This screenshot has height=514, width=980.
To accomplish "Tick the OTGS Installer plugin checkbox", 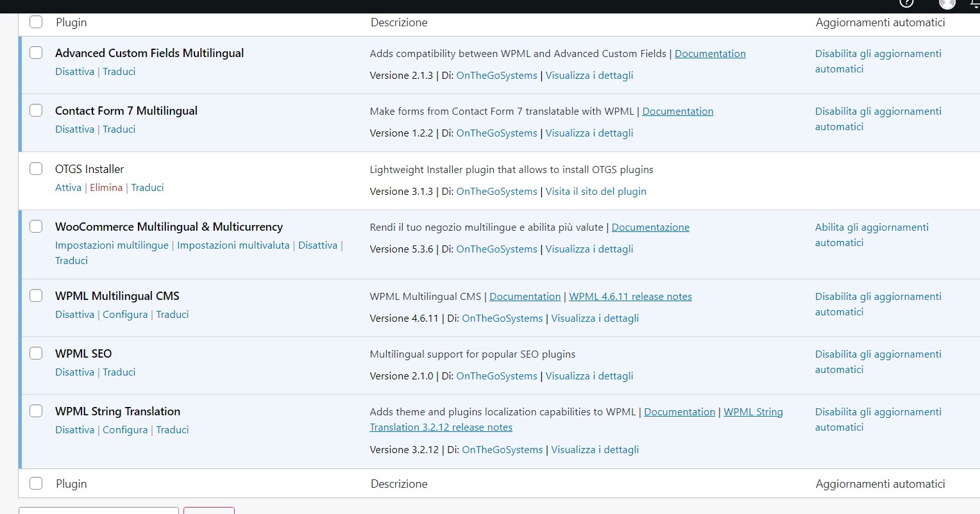I will 36,169.
